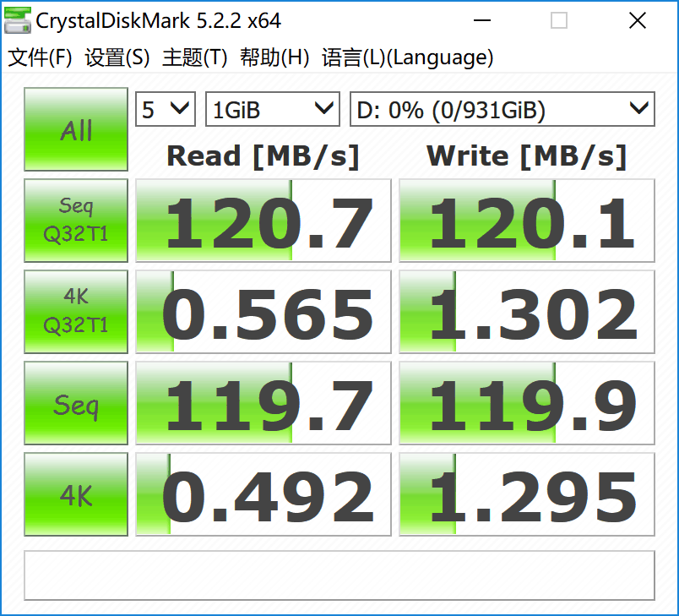Click the CrystalDiskMark app icon in title bar
This screenshot has height=616, width=679.
point(17,20)
